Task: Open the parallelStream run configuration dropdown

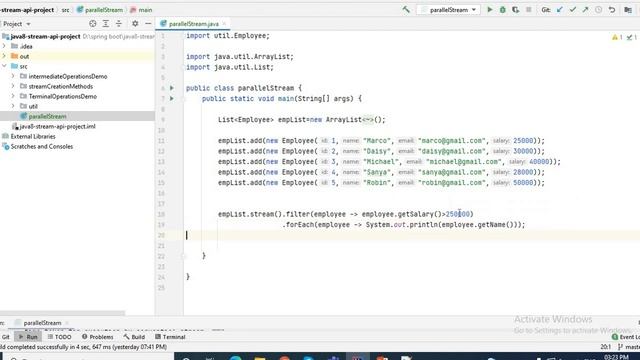Action: tap(449, 9)
